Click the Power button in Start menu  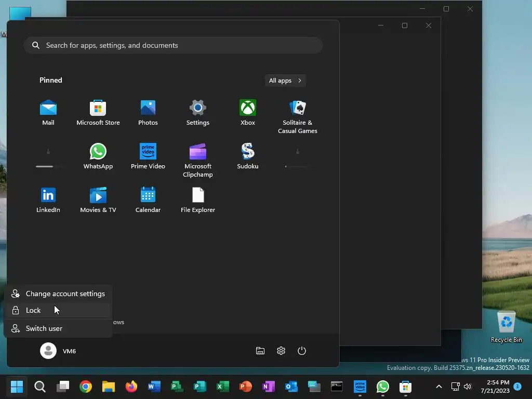point(302,351)
